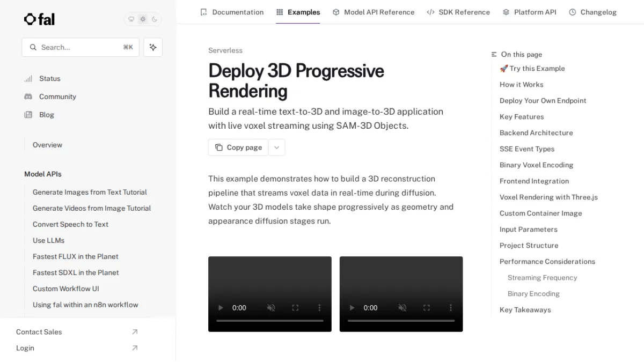Switch to the Platform API tab
The image size is (644, 362).
pos(530,12)
